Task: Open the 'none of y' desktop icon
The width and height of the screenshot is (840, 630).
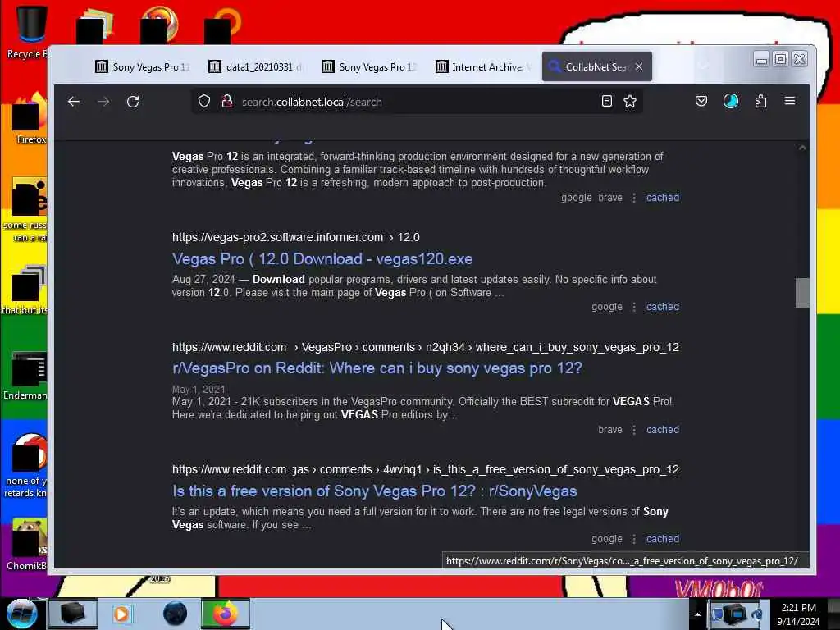Action: tap(25, 466)
